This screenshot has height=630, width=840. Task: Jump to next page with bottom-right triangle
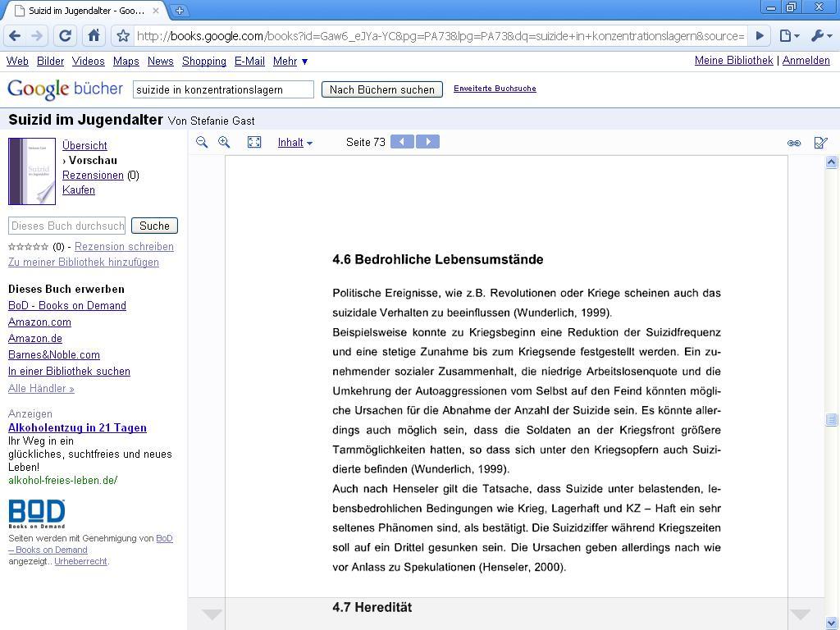pyautogui.click(x=800, y=614)
